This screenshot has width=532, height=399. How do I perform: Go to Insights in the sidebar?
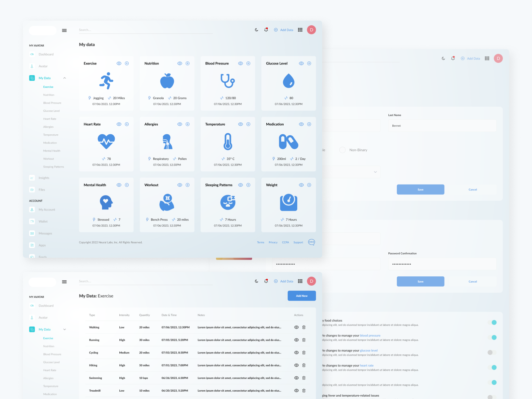[x=44, y=178]
